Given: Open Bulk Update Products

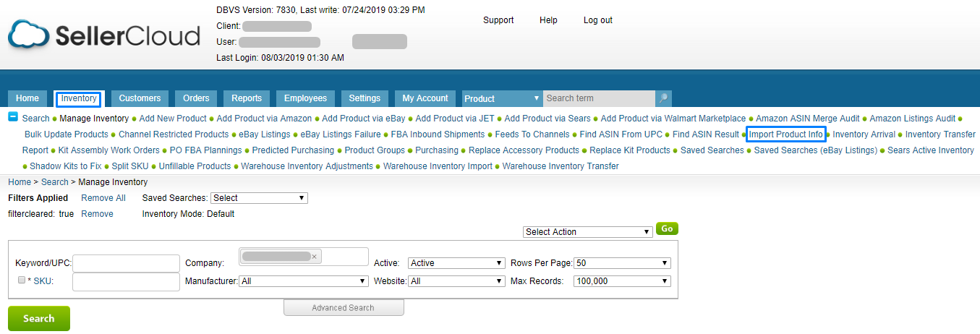Looking at the screenshot, I should click(67, 134).
